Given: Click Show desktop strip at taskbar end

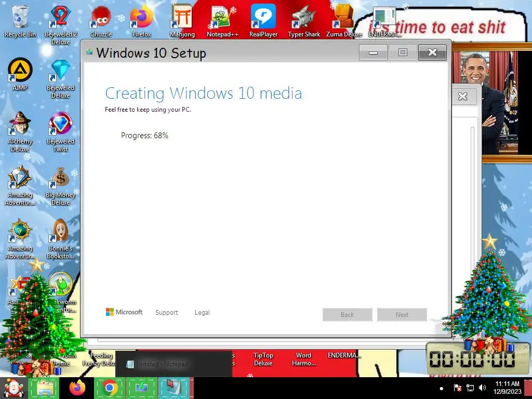Looking at the screenshot, I should 528,388.
